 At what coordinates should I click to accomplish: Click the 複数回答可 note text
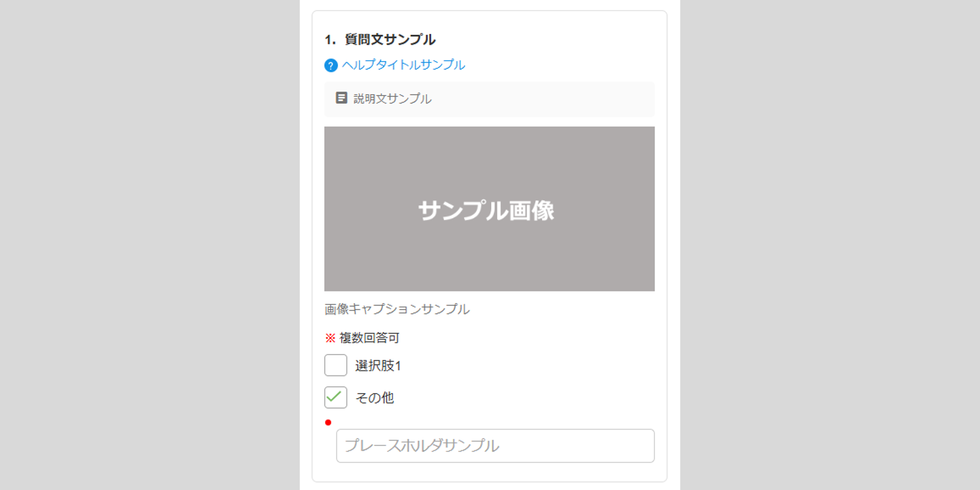pyautogui.click(x=369, y=338)
